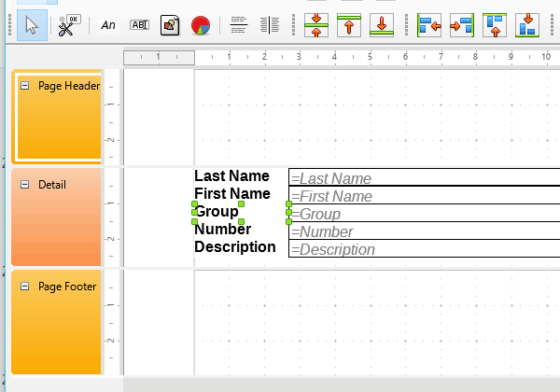Collapse the Page Header section
This screenshot has width=560, height=392.
coord(24,85)
